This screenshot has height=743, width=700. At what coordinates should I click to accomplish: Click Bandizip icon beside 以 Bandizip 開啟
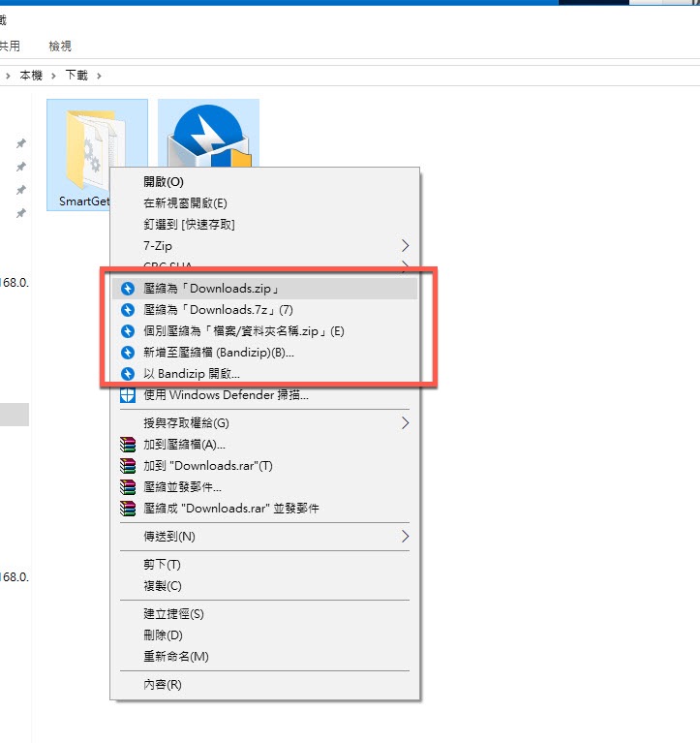tap(128, 374)
